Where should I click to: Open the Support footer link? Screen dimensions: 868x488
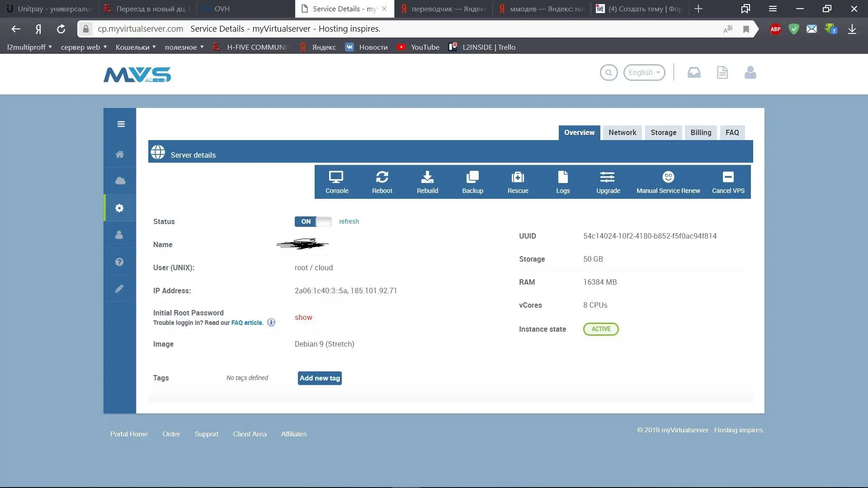(206, 434)
